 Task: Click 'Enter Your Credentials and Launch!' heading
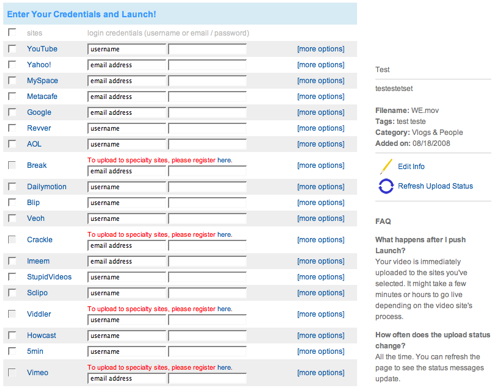pyautogui.click(x=81, y=14)
